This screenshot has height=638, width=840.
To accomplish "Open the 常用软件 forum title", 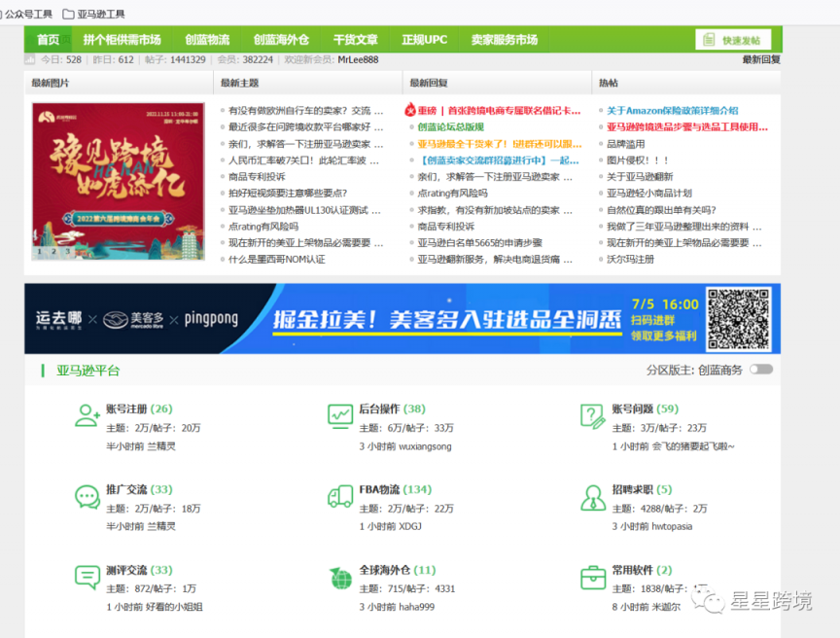I will point(632,569).
